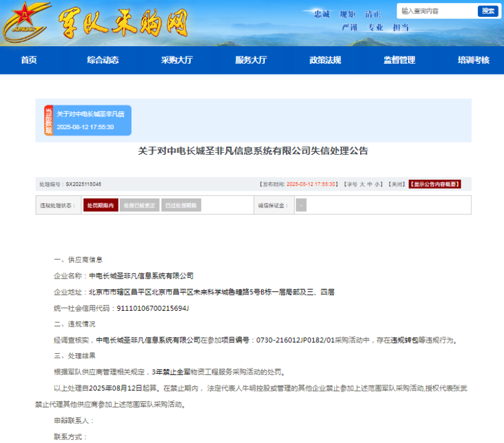Set font size to 中
The height and width of the screenshot is (443, 504).
coord(370,184)
